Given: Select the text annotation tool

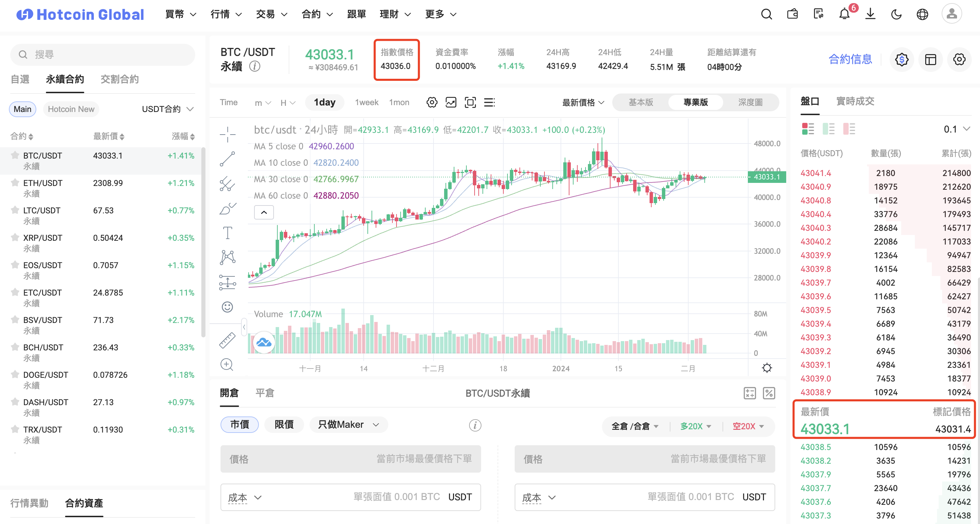Looking at the screenshot, I should (x=227, y=233).
